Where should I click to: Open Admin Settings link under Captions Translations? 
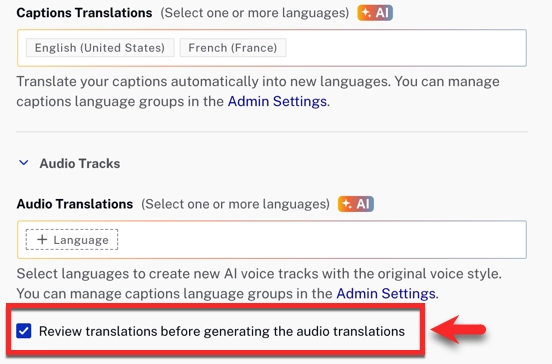277,101
